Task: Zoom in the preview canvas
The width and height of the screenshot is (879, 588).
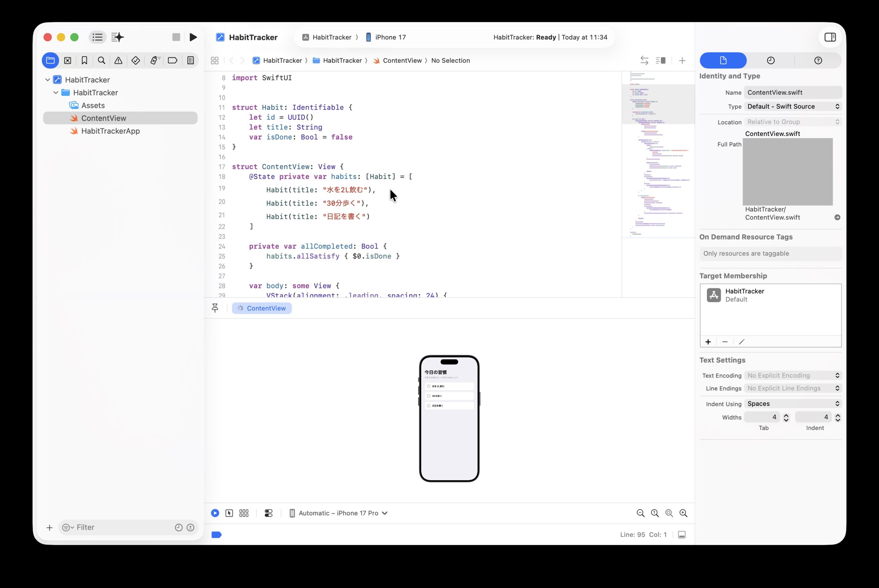Action: [x=683, y=513]
